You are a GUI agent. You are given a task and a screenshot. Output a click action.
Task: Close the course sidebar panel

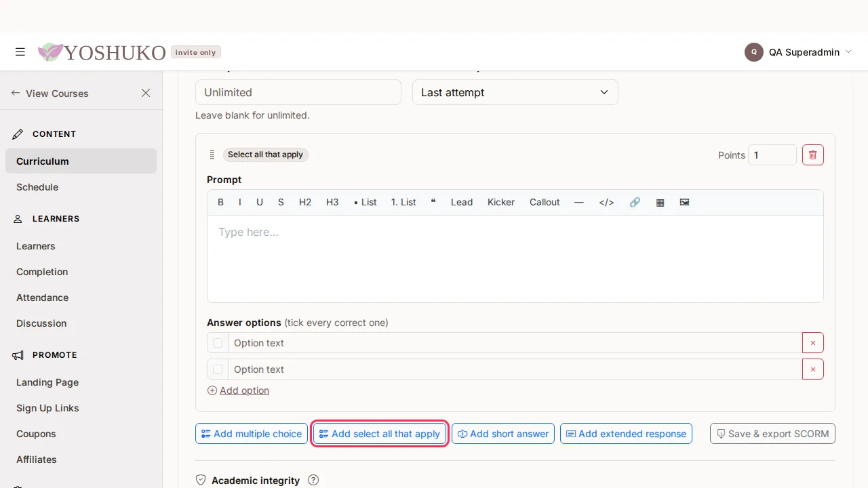146,93
